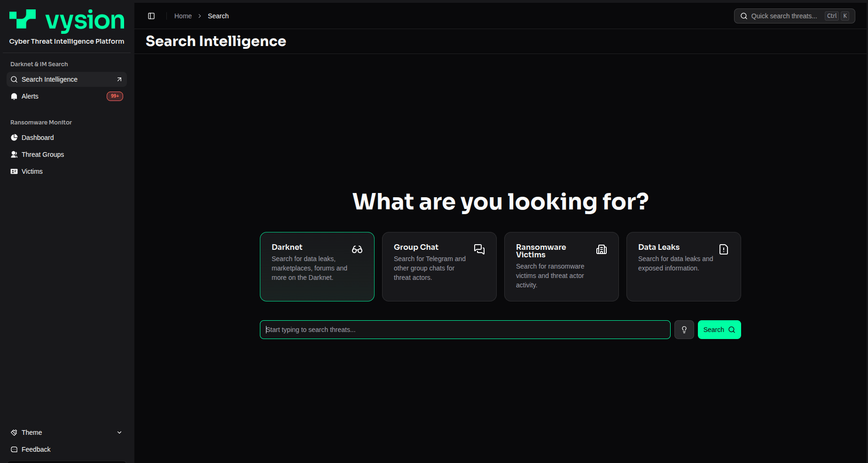The image size is (868, 463).
Task: Go to Home breadcrumb link
Action: click(183, 16)
